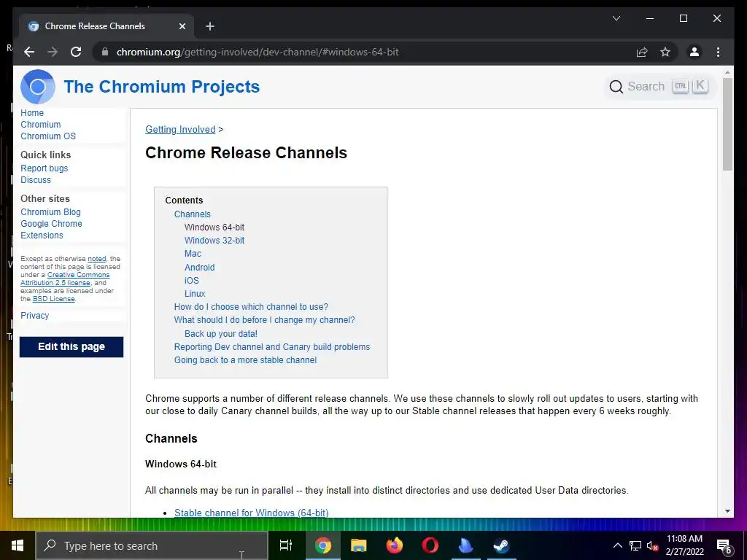Click the forward navigation arrow
The height and width of the screenshot is (560, 747).
53,52
